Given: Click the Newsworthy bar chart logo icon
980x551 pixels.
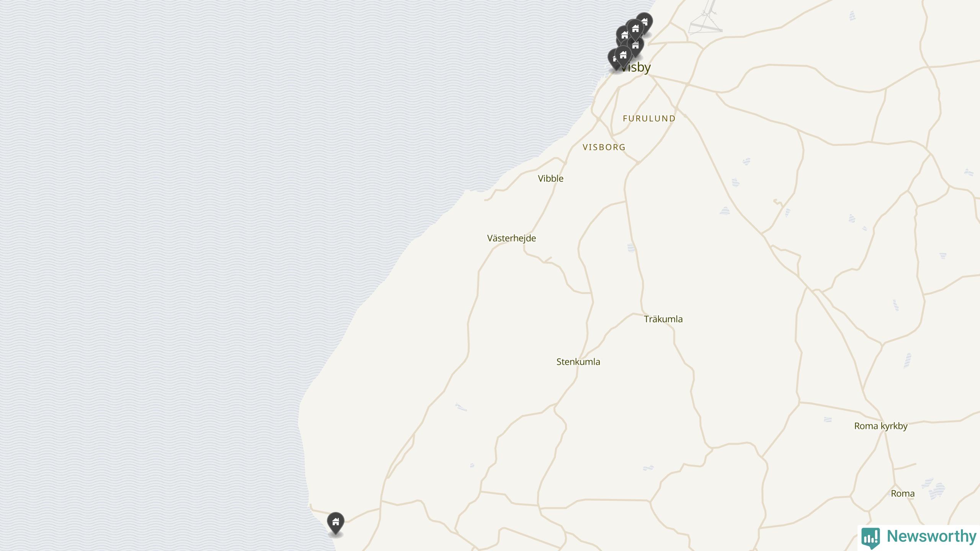Looking at the screenshot, I should 871,538.
